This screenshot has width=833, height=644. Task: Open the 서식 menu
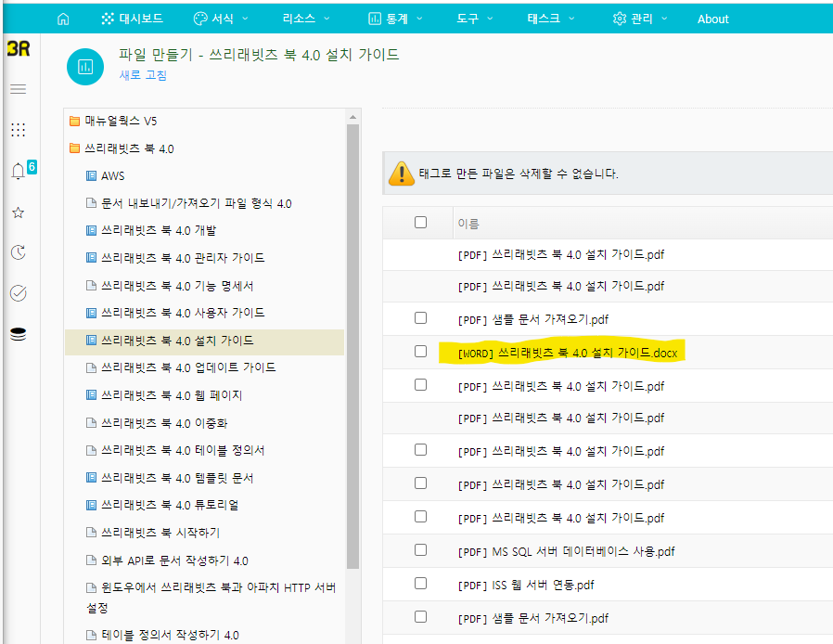[x=221, y=19]
